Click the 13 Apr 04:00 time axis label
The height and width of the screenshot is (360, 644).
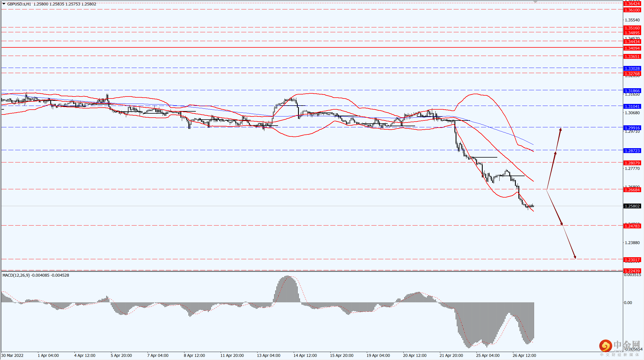(x=268, y=355)
